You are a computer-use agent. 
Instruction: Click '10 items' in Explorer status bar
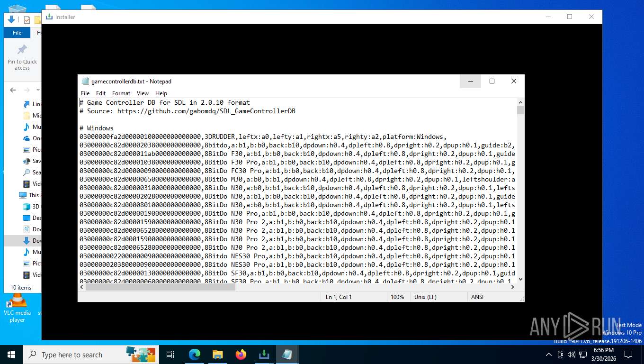(x=21, y=287)
